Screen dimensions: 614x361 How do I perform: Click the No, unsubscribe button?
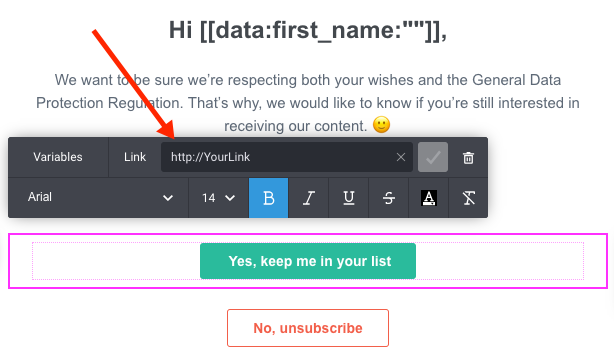[x=308, y=328]
